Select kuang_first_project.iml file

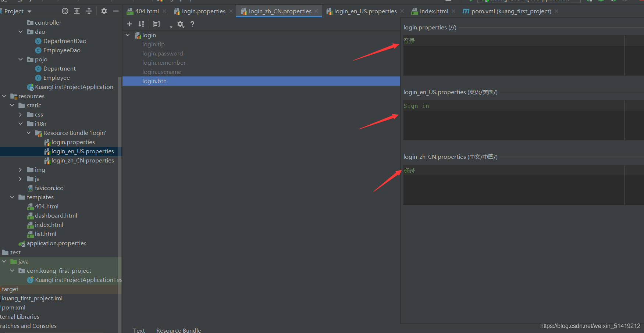coord(32,298)
